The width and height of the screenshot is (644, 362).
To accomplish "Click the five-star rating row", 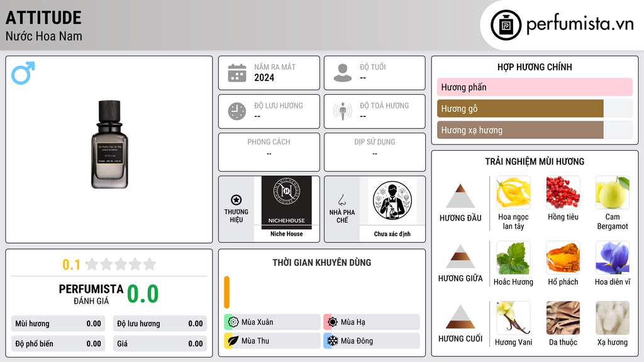I will pyautogui.click(x=121, y=264).
